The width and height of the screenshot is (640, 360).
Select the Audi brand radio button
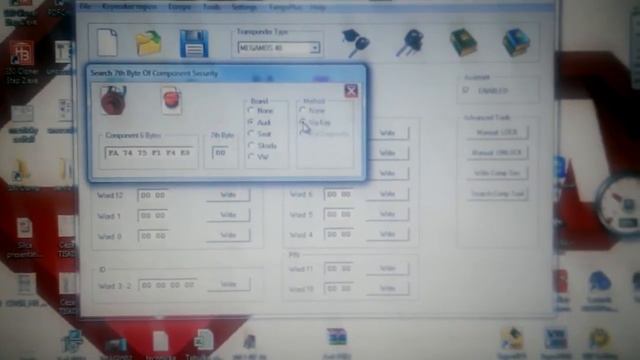coord(251,122)
